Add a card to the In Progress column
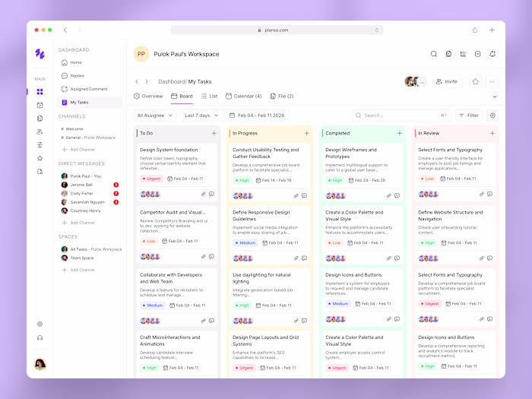532x399 pixels. click(x=307, y=133)
